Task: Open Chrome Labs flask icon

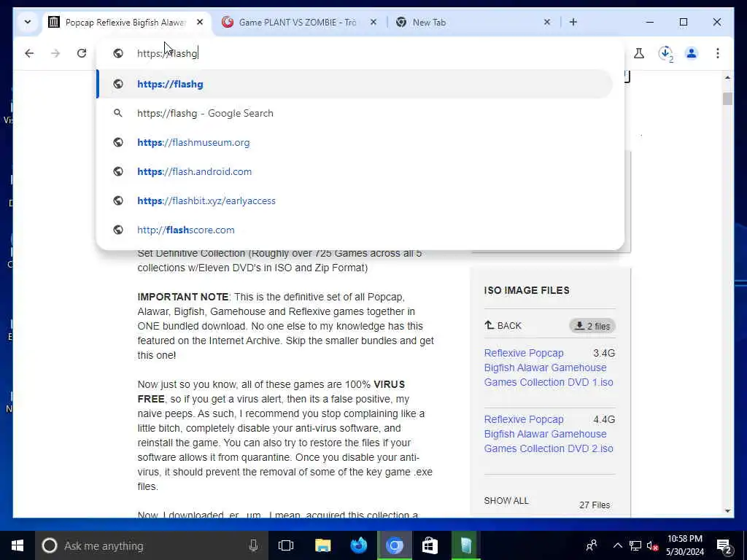Action: click(x=639, y=53)
